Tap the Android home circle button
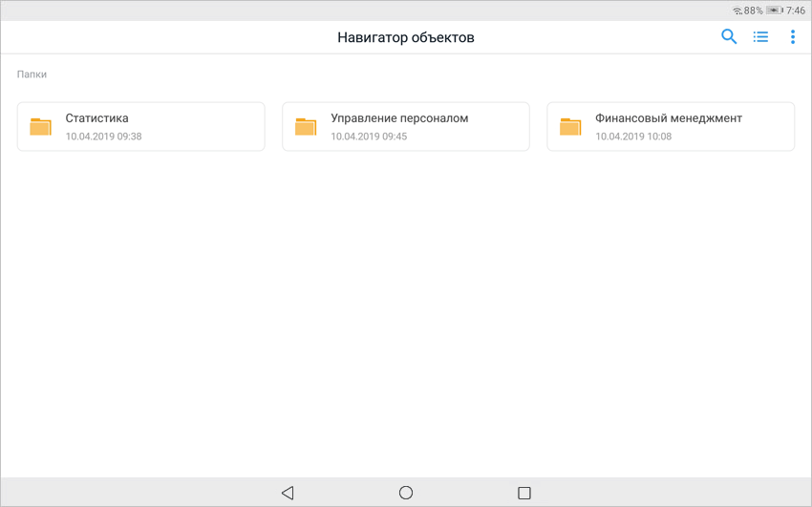The height and width of the screenshot is (507, 812). 406,493
